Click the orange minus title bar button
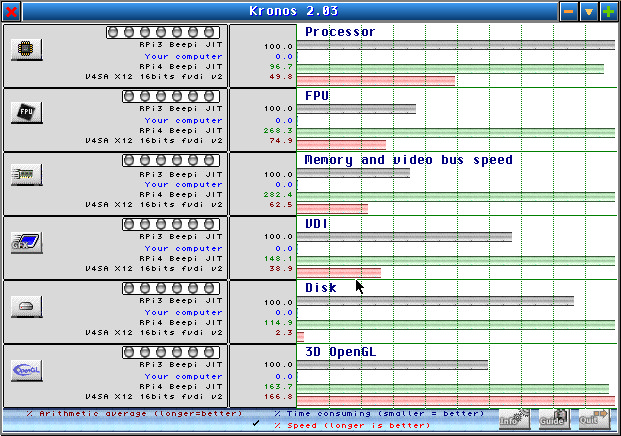 tap(569, 11)
